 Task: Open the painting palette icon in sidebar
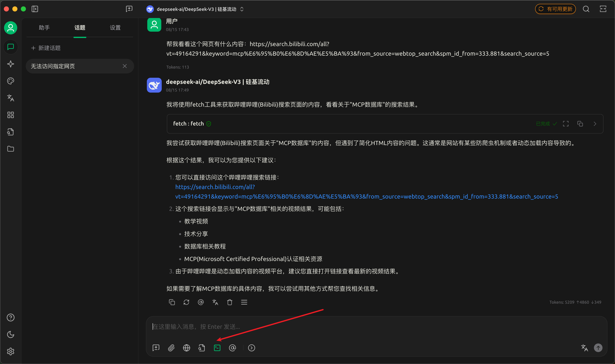coord(11,81)
